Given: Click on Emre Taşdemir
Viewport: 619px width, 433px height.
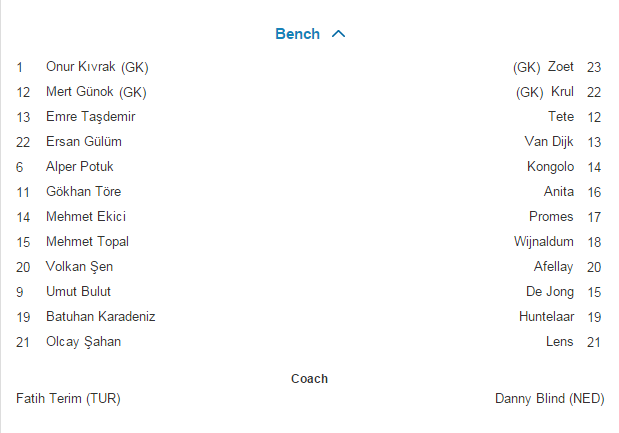Looking at the screenshot, I should pyautogui.click(x=91, y=117).
